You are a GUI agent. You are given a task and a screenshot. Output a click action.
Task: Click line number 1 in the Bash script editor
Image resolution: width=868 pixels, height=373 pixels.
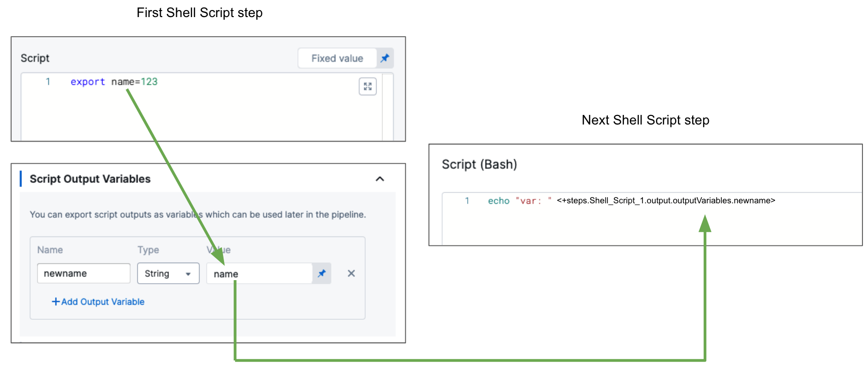[467, 201]
